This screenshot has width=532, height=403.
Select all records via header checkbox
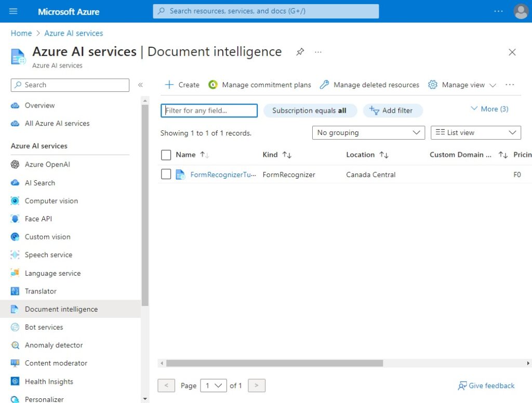click(x=166, y=154)
